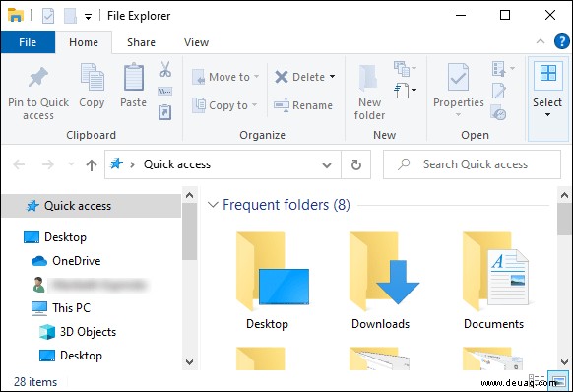Click the Copy path icon
This screenshot has height=392, width=573.
165,91
